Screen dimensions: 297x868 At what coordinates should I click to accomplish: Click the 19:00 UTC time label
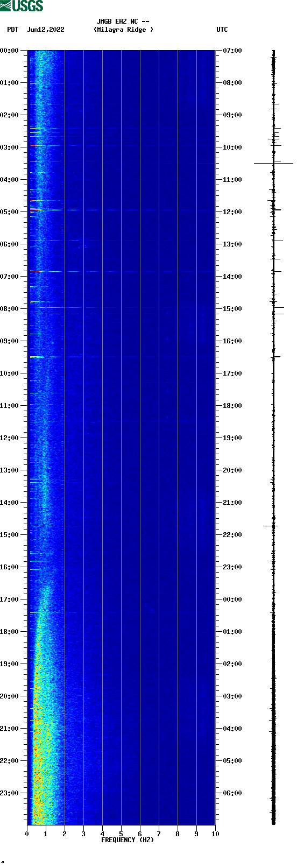click(x=232, y=438)
